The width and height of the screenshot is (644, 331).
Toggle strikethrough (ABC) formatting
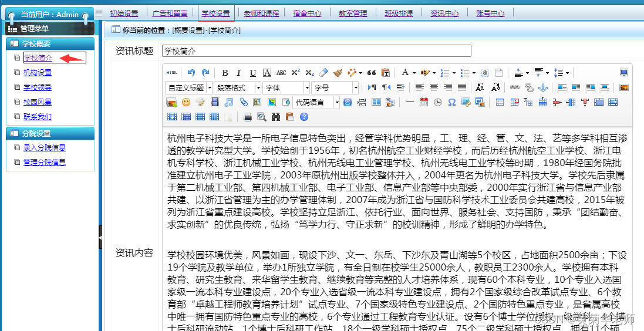(x=281, y=73)
